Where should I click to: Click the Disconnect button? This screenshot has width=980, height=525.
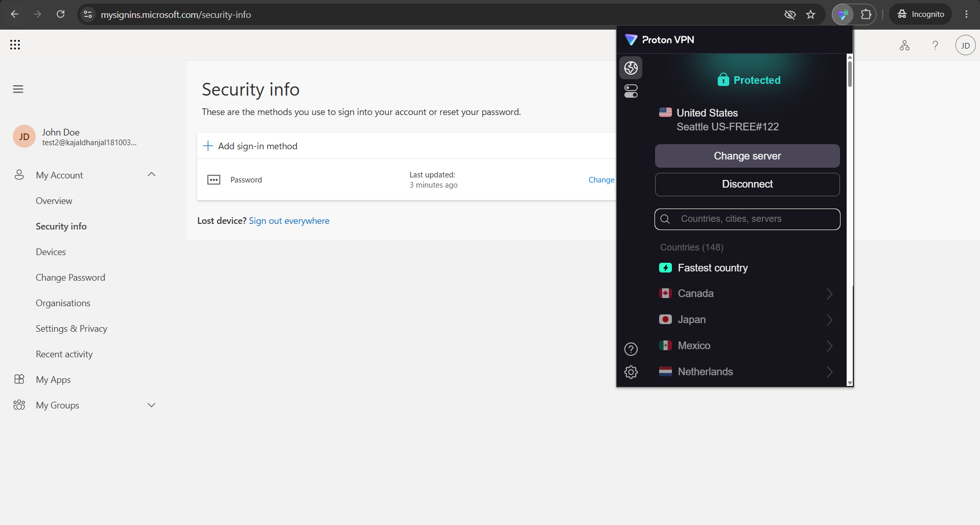(x=747, y=184)
